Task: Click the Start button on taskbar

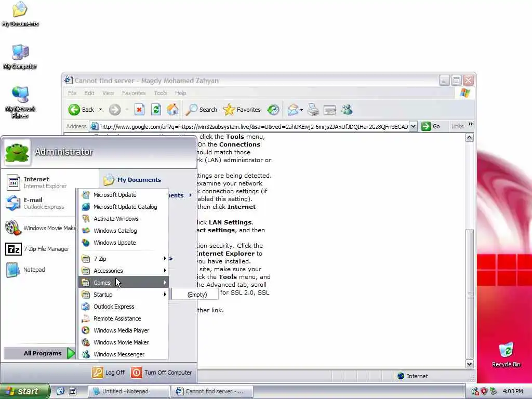Action: (x=24, y=391)
